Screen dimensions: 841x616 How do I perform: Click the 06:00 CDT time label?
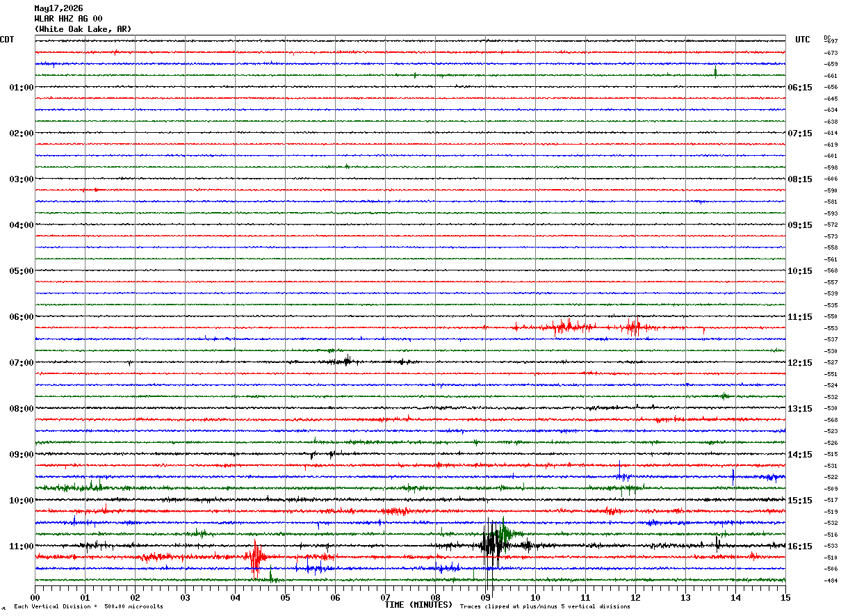click(x=22, y=317)
